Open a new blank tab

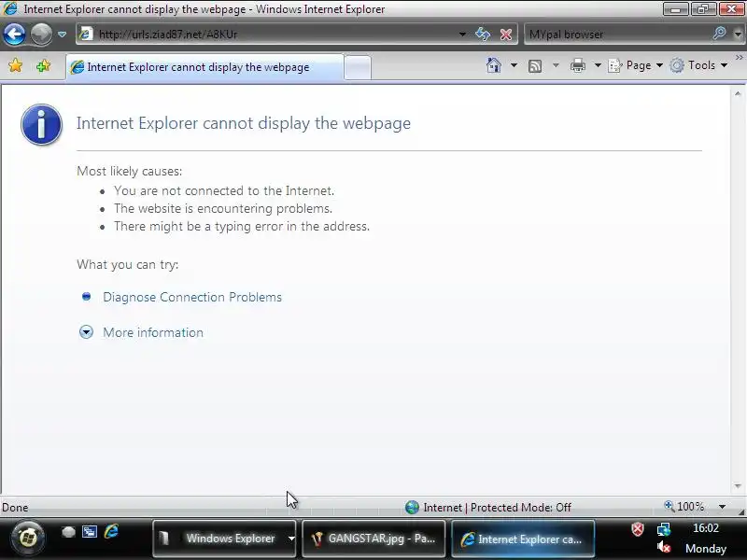point(358,67)
